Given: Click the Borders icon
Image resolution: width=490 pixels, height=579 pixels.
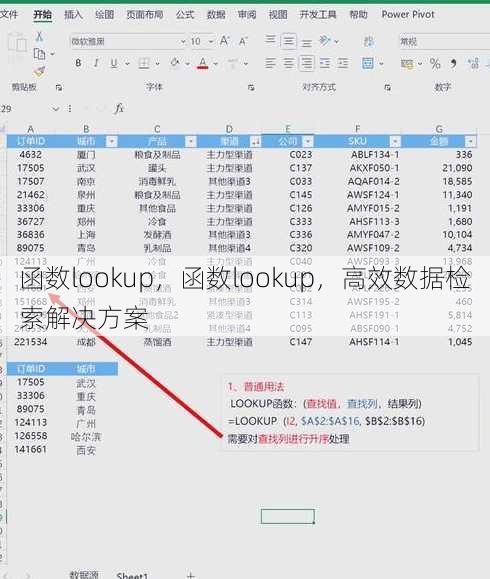Looking at the screenshot, I should tap(144, 64).
